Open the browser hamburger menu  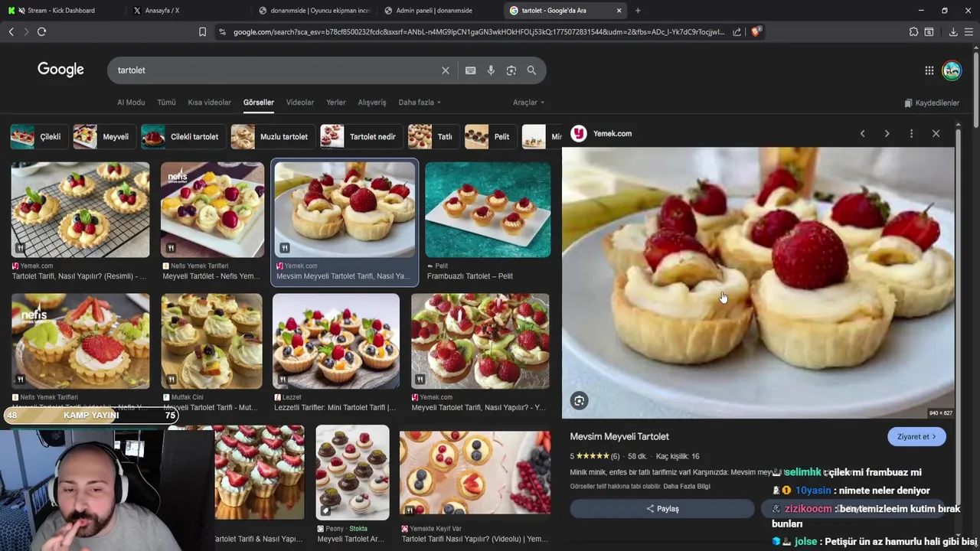click(x=969, y=31)
